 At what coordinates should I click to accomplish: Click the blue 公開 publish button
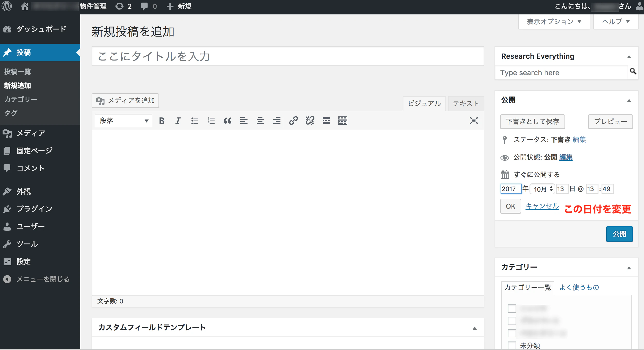[619, 234]
